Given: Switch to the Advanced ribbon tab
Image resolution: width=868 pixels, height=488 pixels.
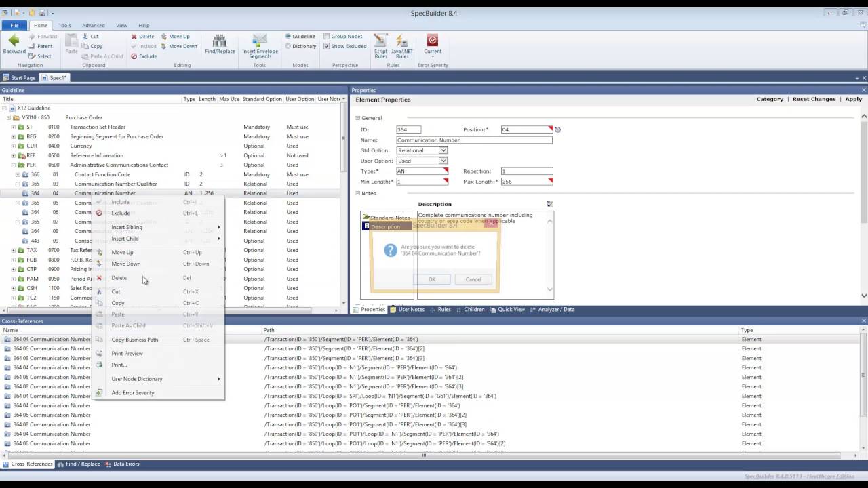Looking at the screenshot, I should click(94, 25).
